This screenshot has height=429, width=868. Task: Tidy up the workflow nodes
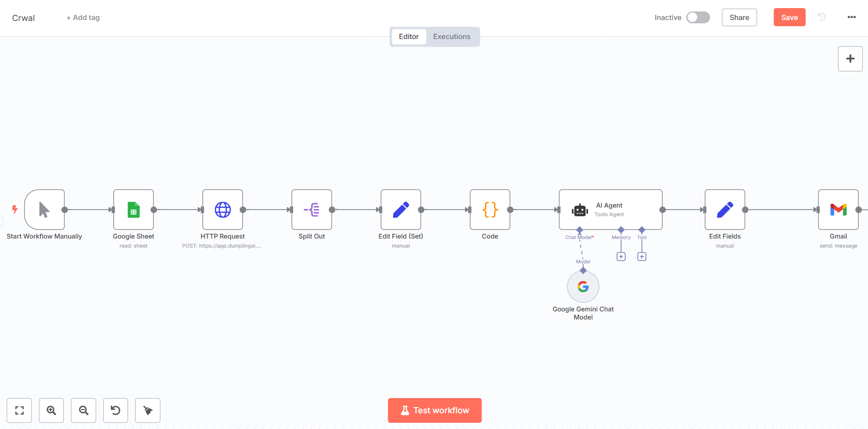point(148,410)
